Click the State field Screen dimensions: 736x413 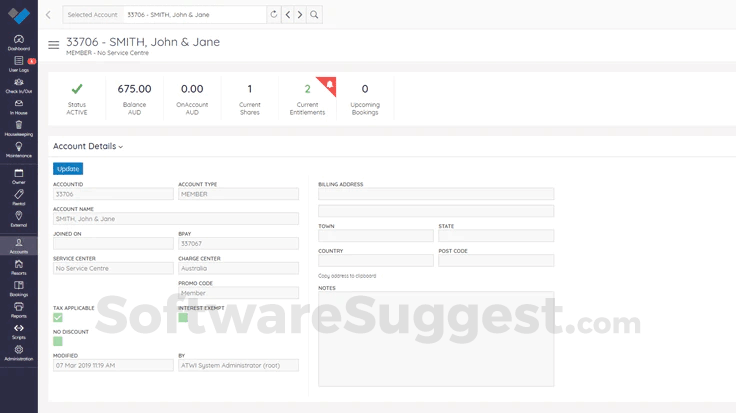[x=496, y=236]
